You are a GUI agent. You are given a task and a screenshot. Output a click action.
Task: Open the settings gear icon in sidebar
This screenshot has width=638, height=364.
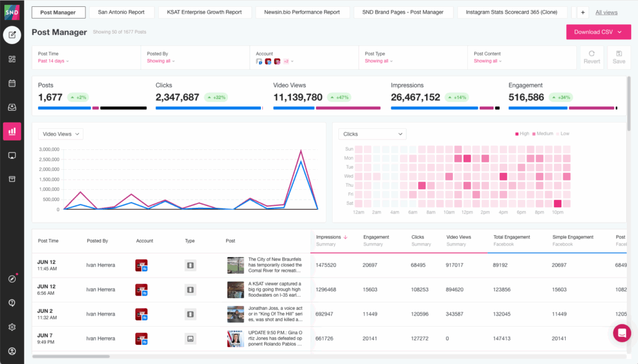click(12, 327)
